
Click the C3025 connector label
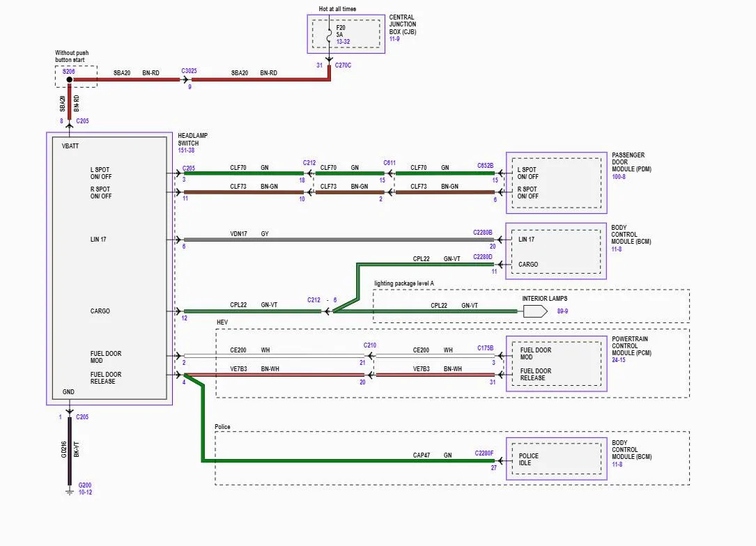pos(189,71)
